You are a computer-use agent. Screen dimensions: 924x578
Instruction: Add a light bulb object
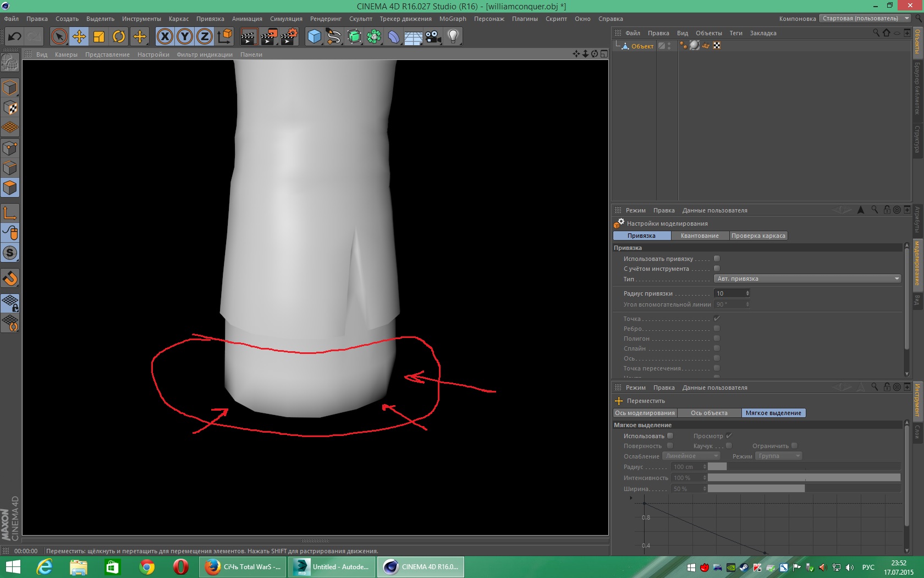point(453,37)
